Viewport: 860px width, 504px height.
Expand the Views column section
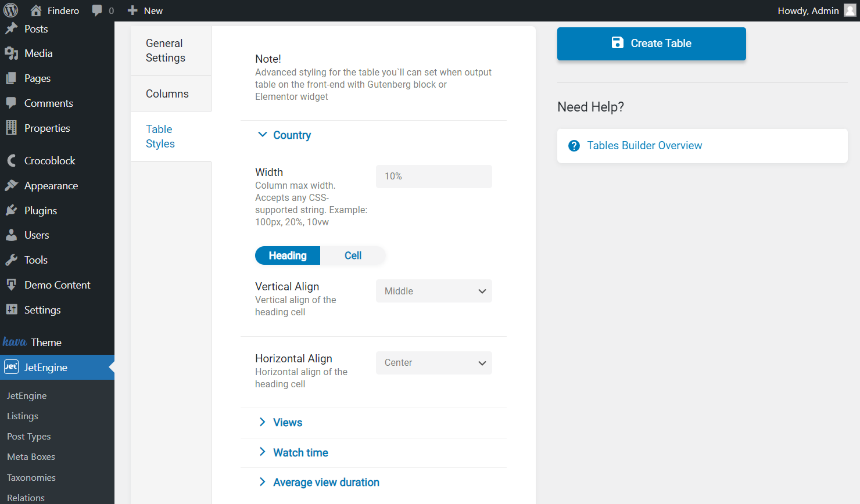pyautogui.click(x=288, y=423)
